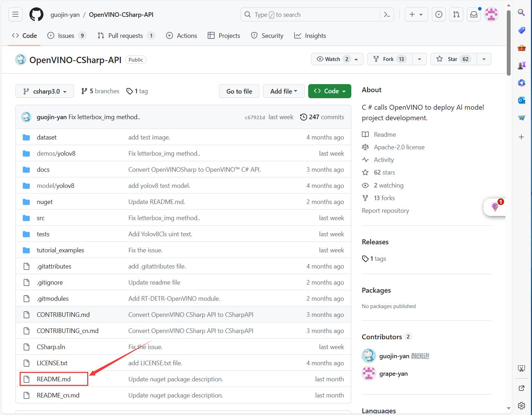This screenshot has height=415, width=532.
Task: Open the 13 forks link
Action: point(384,198)
